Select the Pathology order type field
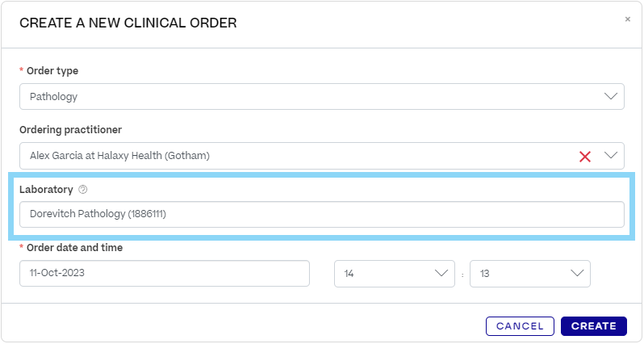Image resolution: width=644 pixels, height=344 pixels. tap(307, 97)
